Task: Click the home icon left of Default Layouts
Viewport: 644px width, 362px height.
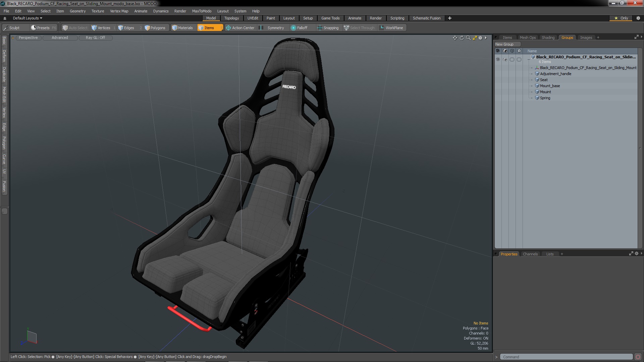Action: click(5, 18)
